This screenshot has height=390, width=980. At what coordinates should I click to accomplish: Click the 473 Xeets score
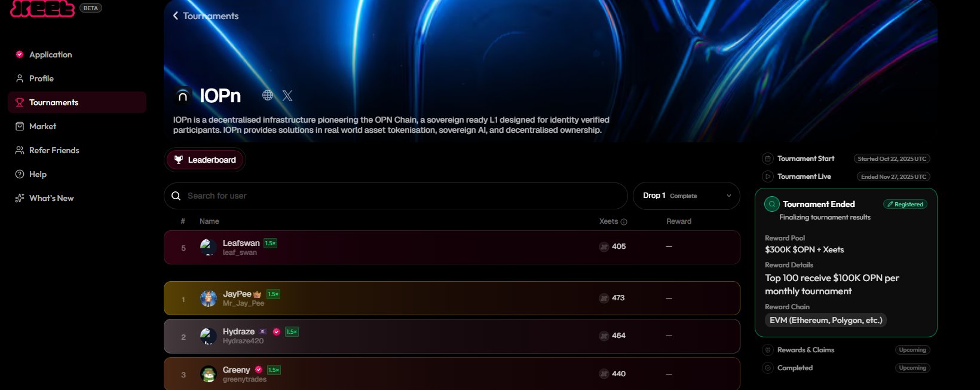pyautogui.click(x=618, y=298)
